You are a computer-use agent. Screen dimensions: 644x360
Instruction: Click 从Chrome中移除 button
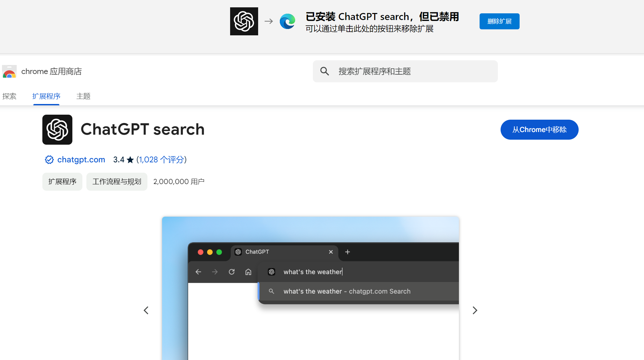[x=539, y=130]
